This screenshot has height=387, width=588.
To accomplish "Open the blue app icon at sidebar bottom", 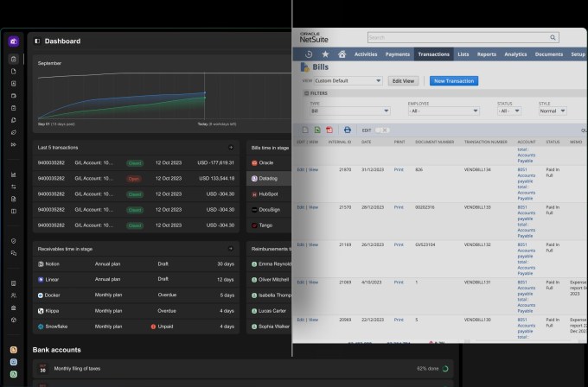I will pyautogui.click(x=14, y=362).
